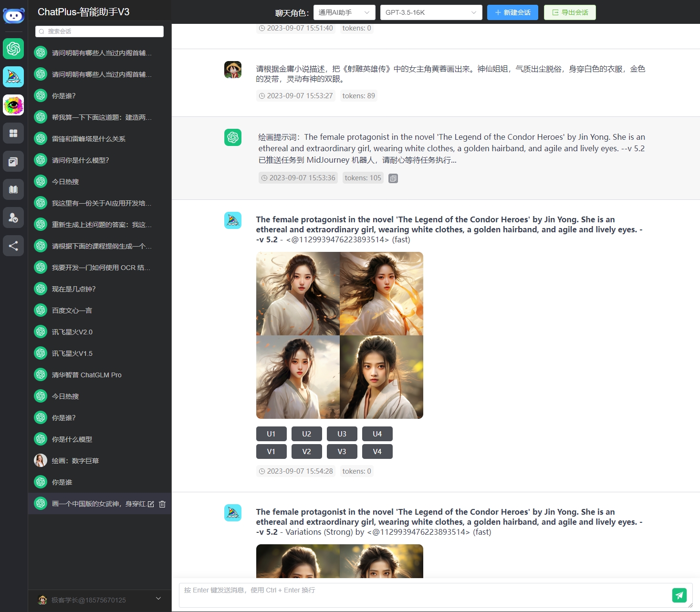The height and width of the screenshot is (612, 700).
Task: Open the generated four-image grid thumbnail
Action: (340, 335)
